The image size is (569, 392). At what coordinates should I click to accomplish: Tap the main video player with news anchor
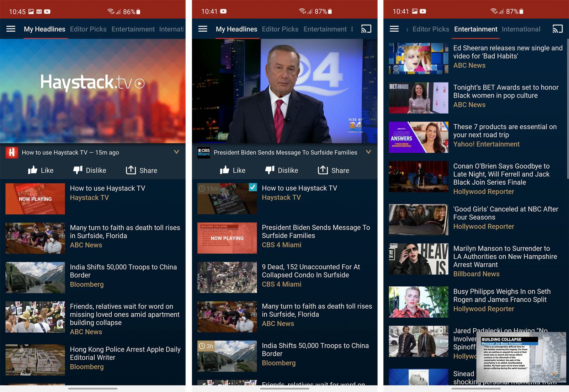[x=284, y=91]
